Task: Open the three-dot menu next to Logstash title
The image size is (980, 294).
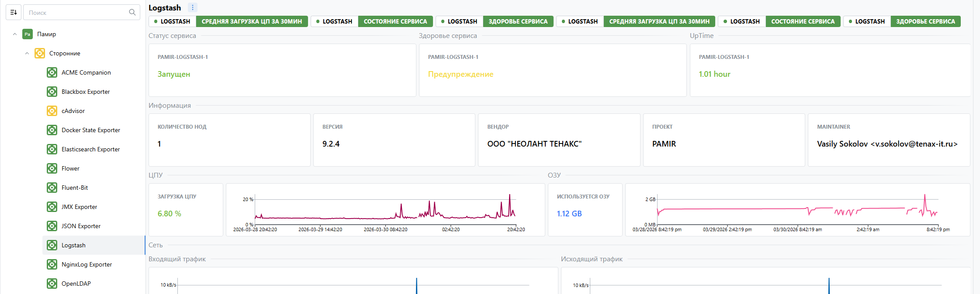Action: coord(193,7)
